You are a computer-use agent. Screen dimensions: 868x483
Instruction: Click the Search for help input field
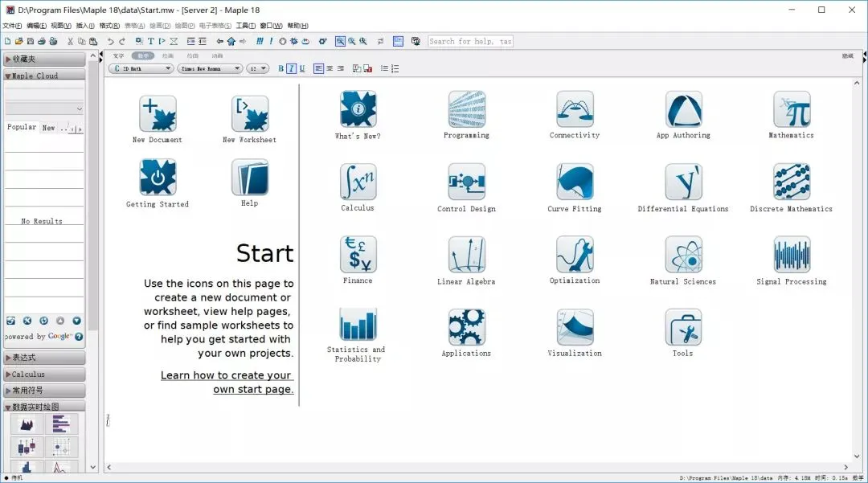click(470, 41)
